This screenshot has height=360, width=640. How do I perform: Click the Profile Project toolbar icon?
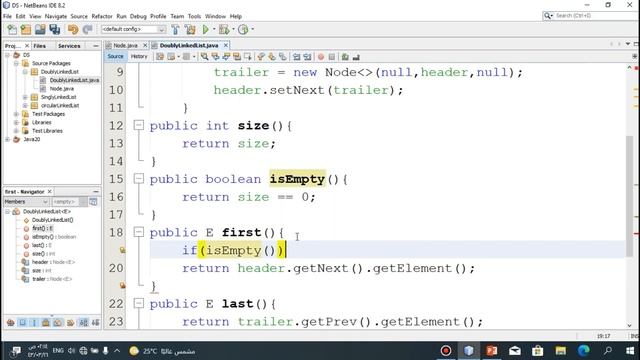[243, 29]
